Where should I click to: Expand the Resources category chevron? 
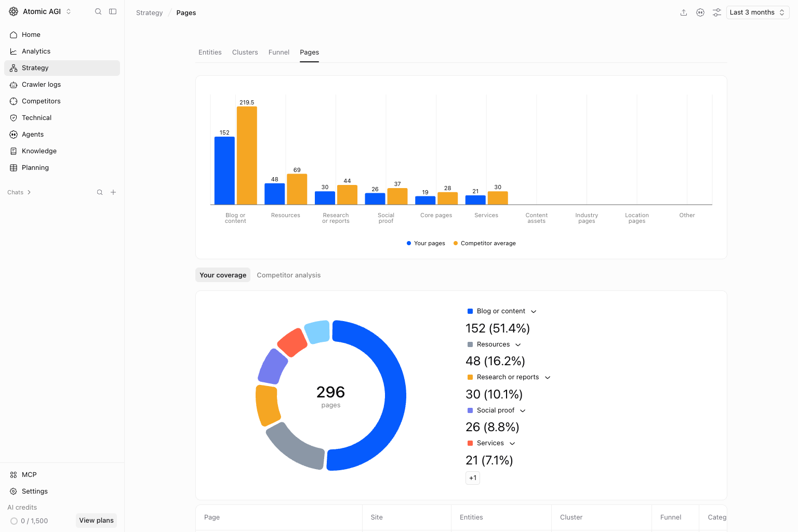tap(518, 344)
